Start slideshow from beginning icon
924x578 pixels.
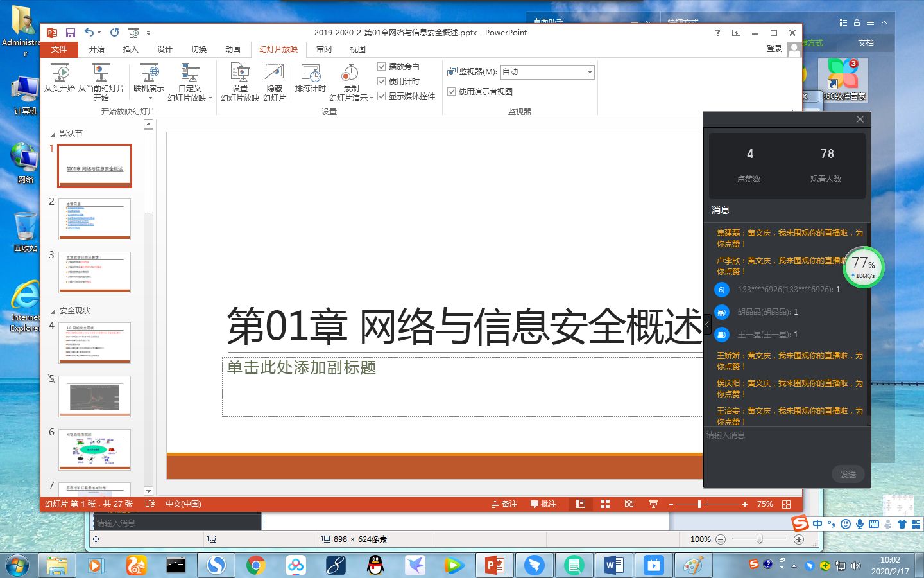[60, 73]
